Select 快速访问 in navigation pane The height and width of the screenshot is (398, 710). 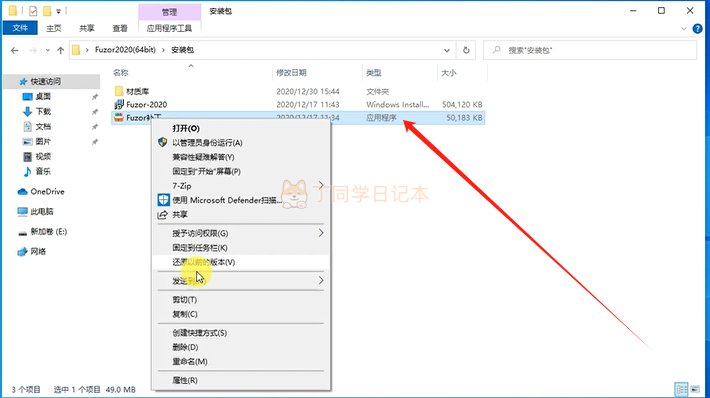(x=45, y=82)
